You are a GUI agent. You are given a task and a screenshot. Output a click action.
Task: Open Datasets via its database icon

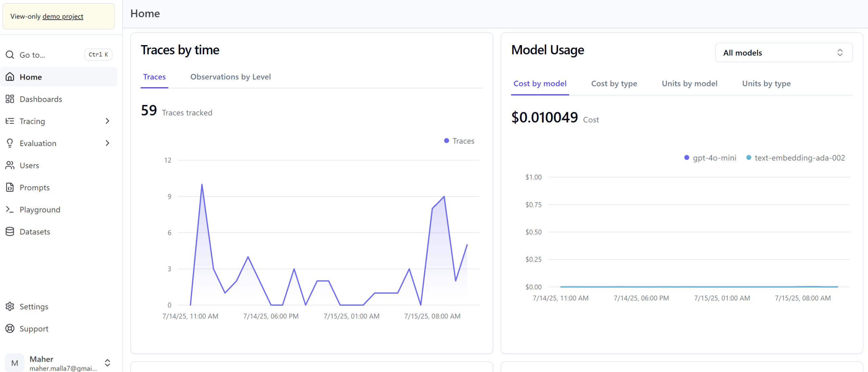[x=10, y=231]
